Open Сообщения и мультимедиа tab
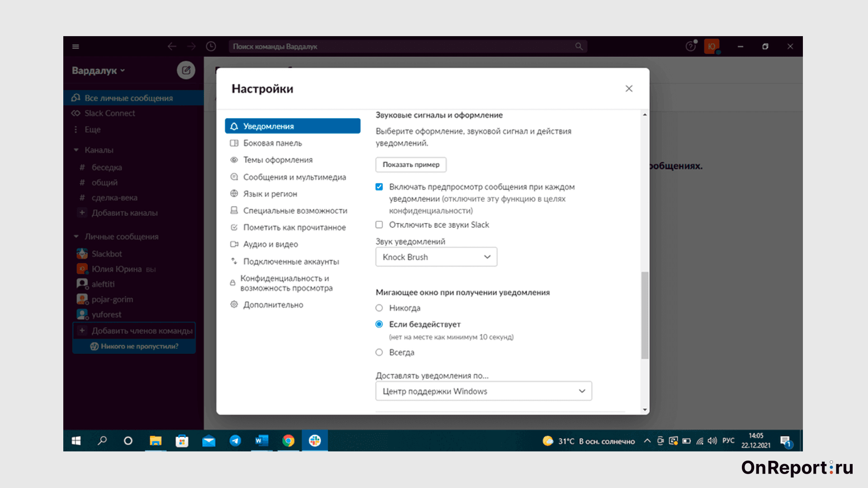Viewport: 868px width, 488px height. 292,177
